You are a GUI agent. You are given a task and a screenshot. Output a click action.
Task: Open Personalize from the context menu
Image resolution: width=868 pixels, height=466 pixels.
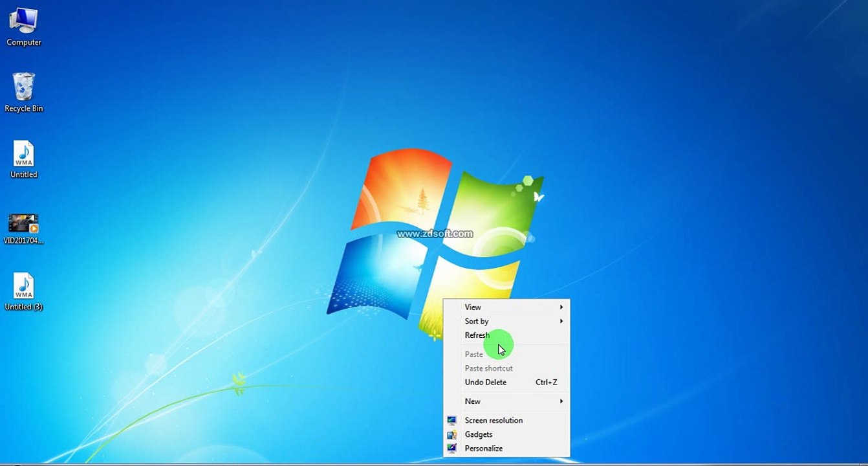506,449
